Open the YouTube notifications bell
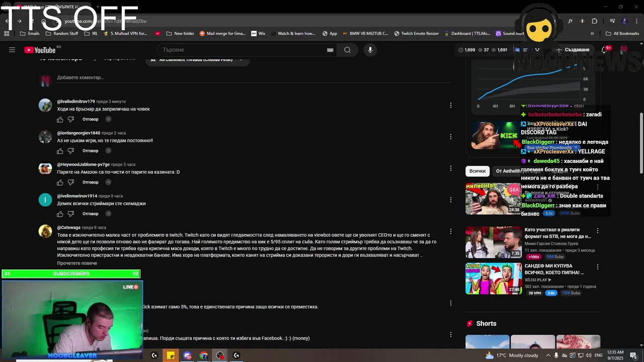The width and height of the screenshot is (644, 362). [605, 50]
